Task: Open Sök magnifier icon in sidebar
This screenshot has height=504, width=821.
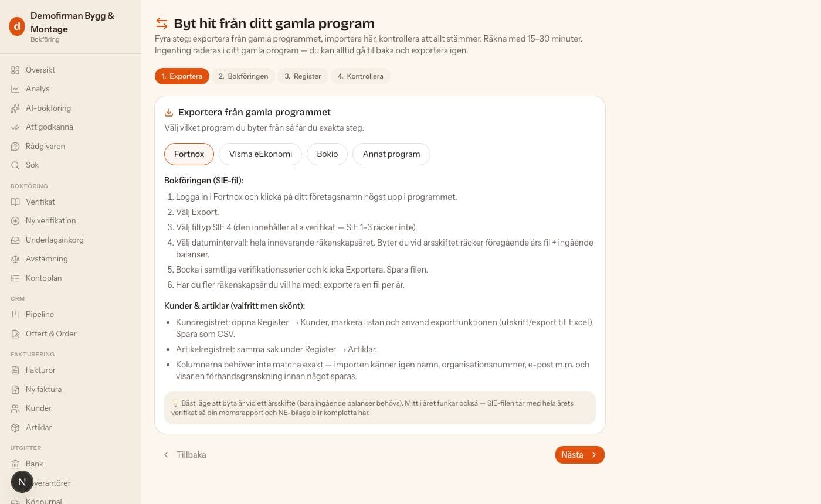Action: tap(15, 165)
